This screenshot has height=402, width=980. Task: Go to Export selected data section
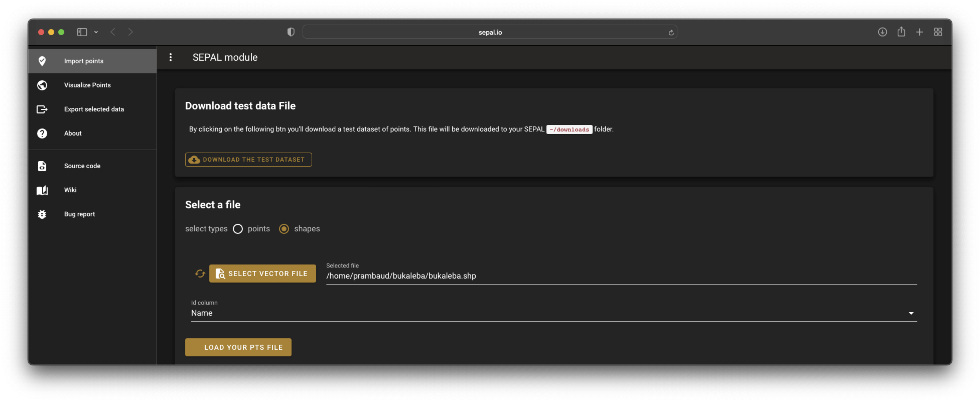point(94,109)
